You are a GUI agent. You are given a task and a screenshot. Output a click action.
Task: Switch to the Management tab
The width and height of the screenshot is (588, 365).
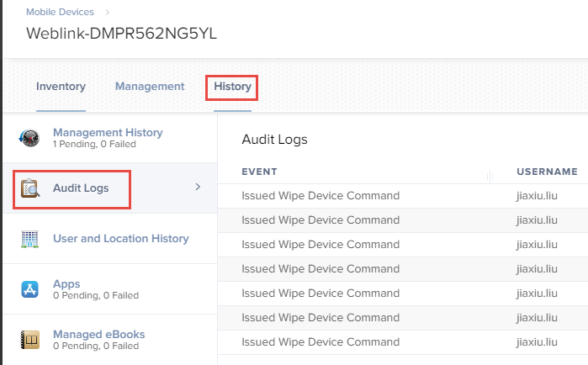[x=150, y=86]
